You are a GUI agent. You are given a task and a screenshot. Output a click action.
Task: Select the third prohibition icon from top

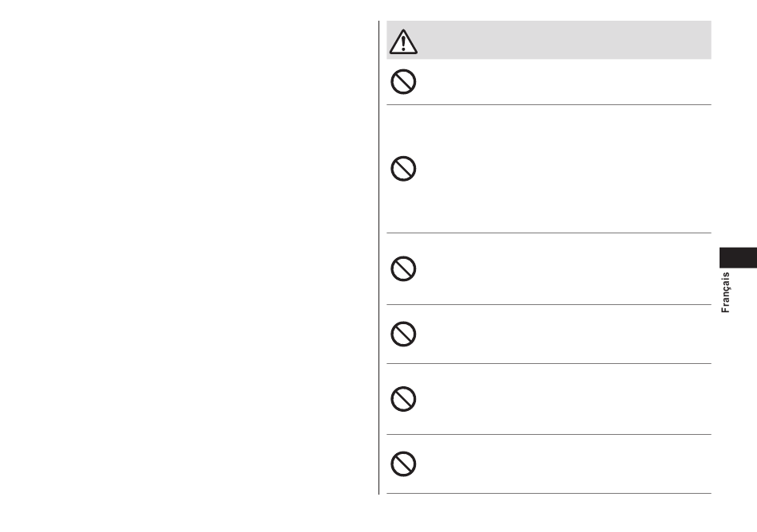403,268
